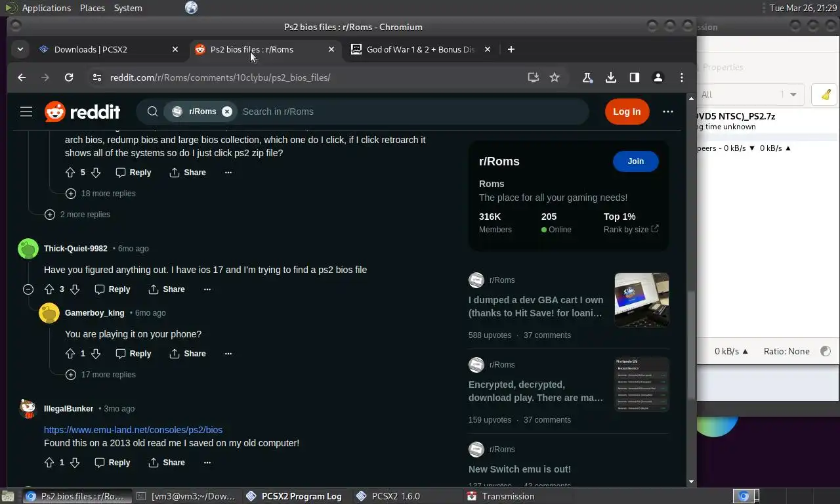Click the Log In button

(x=627, y=112)
